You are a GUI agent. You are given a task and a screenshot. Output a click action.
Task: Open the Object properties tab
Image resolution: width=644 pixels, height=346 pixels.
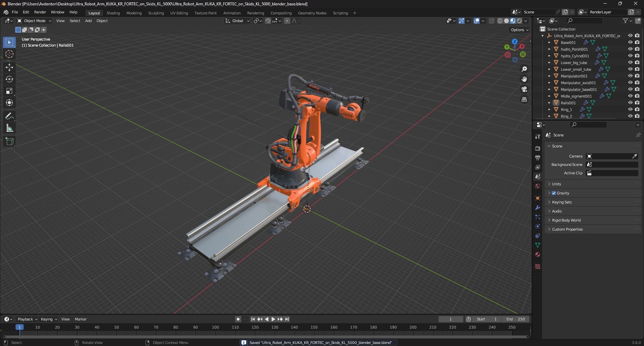coord(538,198)
